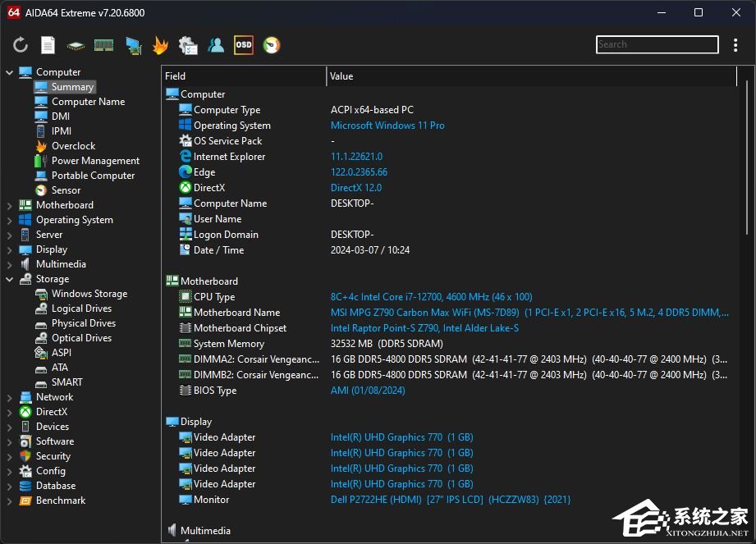Click the gear checklist toolbar icon
The height and width of the screenshot is (544, 756).
coord(188,46)
